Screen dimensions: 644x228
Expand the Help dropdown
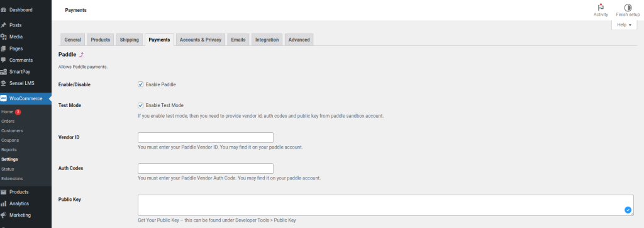pos(625,25)
